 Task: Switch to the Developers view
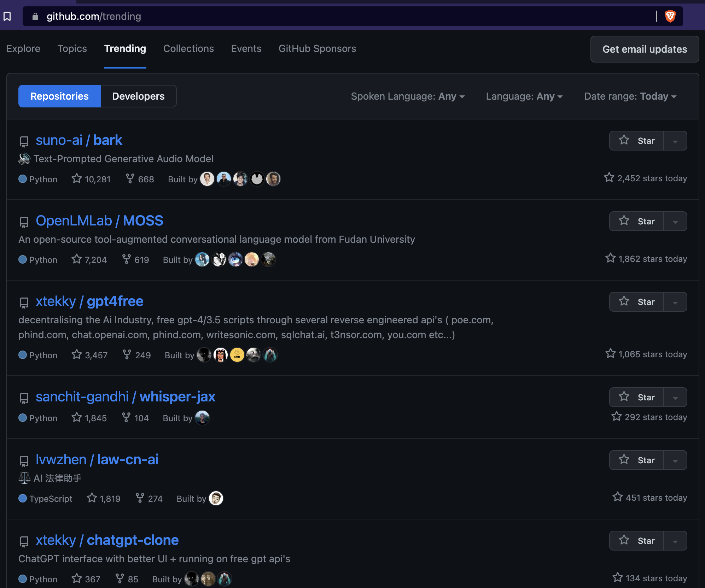click(138, 96)
